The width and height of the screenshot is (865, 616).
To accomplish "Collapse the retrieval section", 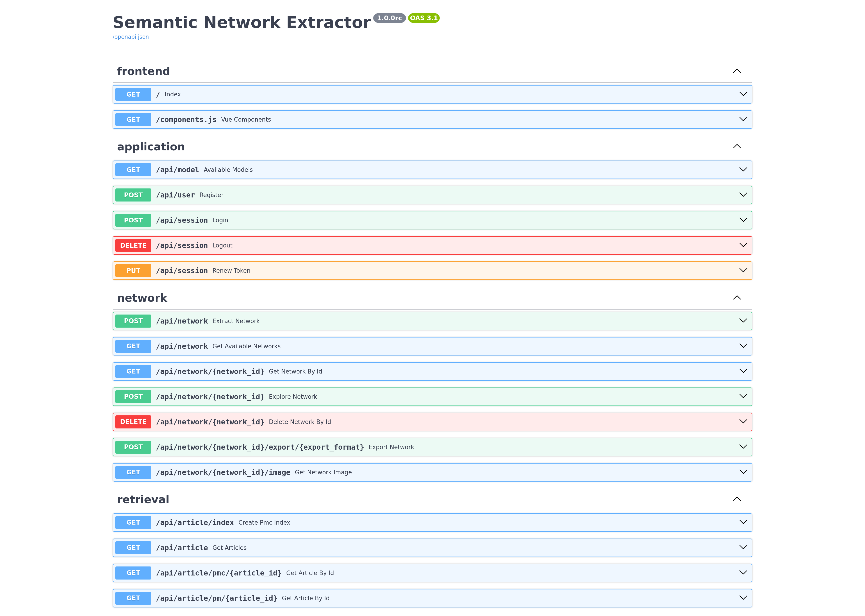I will point(737,499).
